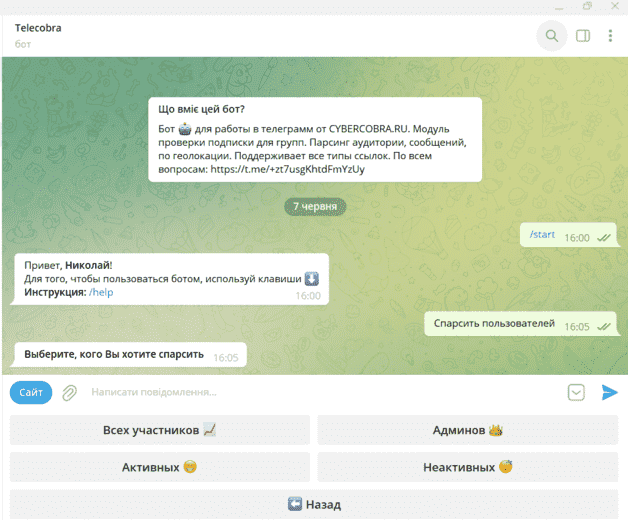Select the Привет, Николай! greeting message
This screenshot has height=520, width=628.
pyautogui.click(x=172, y=279)
